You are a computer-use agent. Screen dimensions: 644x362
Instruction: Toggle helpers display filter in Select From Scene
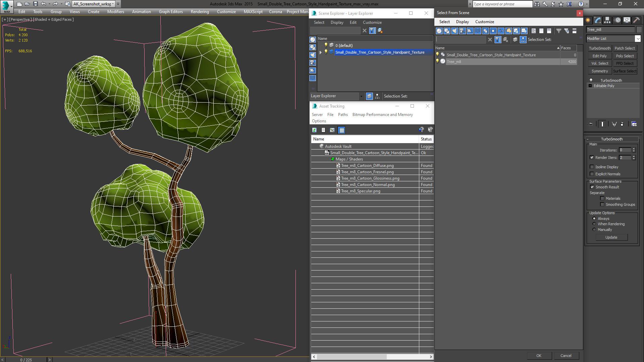coord(470,31)
